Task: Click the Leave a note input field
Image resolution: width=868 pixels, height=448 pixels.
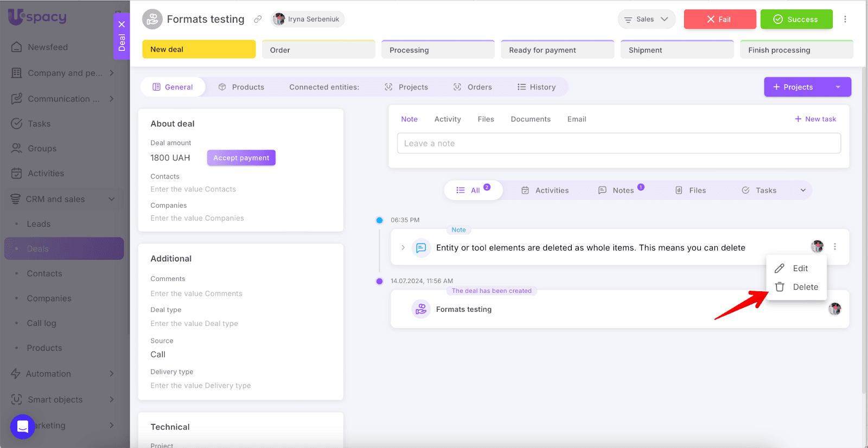Action: point(618,143)
